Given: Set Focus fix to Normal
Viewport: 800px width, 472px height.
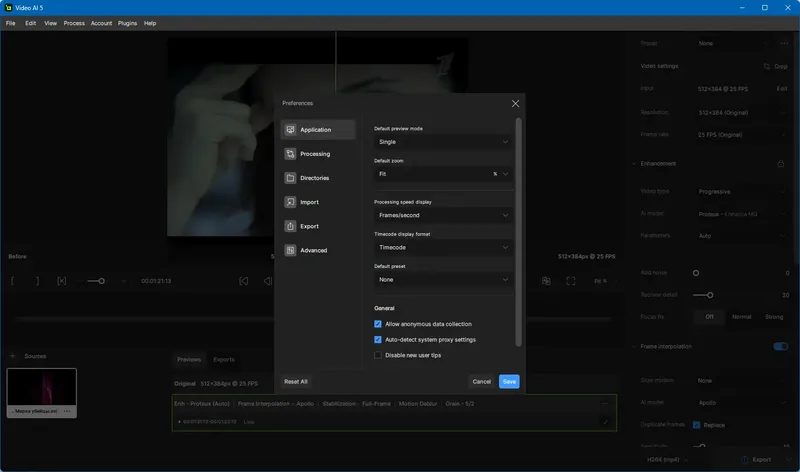Looking at the screenshot, I should point(742,317).
